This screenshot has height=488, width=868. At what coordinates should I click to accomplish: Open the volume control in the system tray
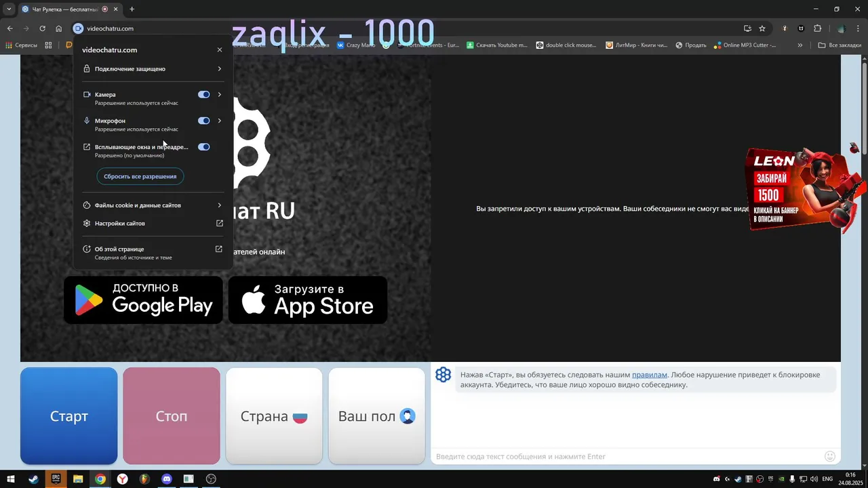[x=814, y=479]
